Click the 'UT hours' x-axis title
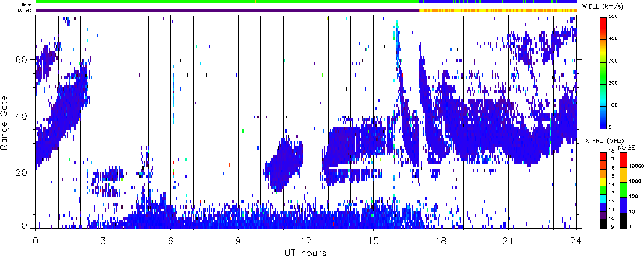644x256 pixels. [x=306, y=252]
